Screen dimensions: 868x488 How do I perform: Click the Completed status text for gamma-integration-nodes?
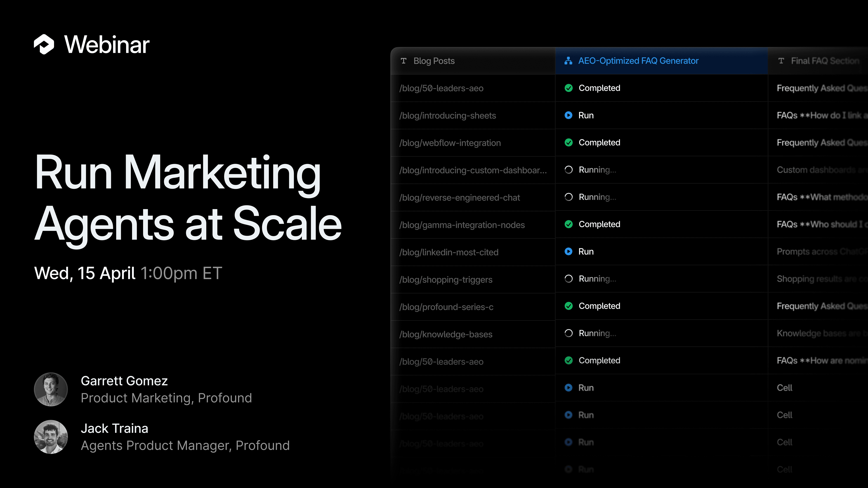[x=599, y=224]
